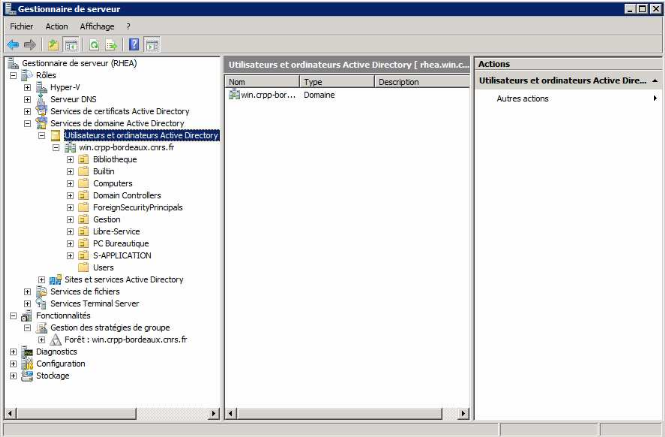Image resolution: width=665 pixels, height=437 pixels.
Task: Click the Serveur DNS role icon
Action: (x=42, y=99)
